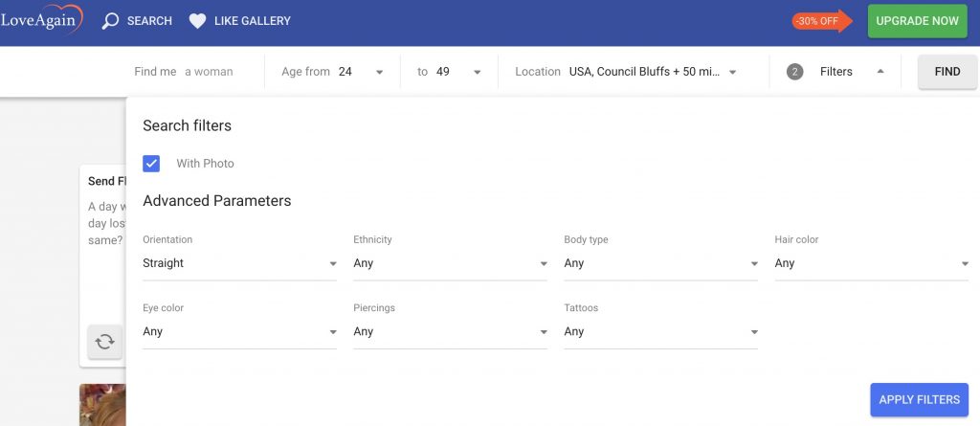980x426 pixels.
Task: Click the heart Like Gallery icon
Action: [x=197, y=21]
